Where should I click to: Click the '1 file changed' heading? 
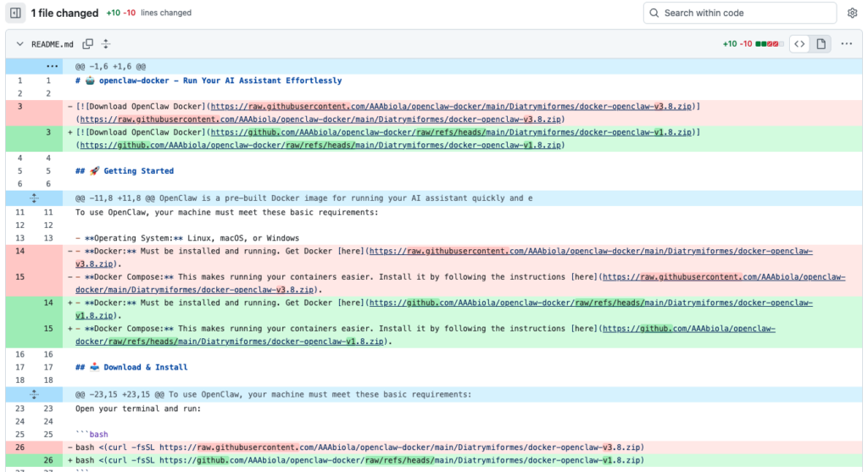pos(65,13)
